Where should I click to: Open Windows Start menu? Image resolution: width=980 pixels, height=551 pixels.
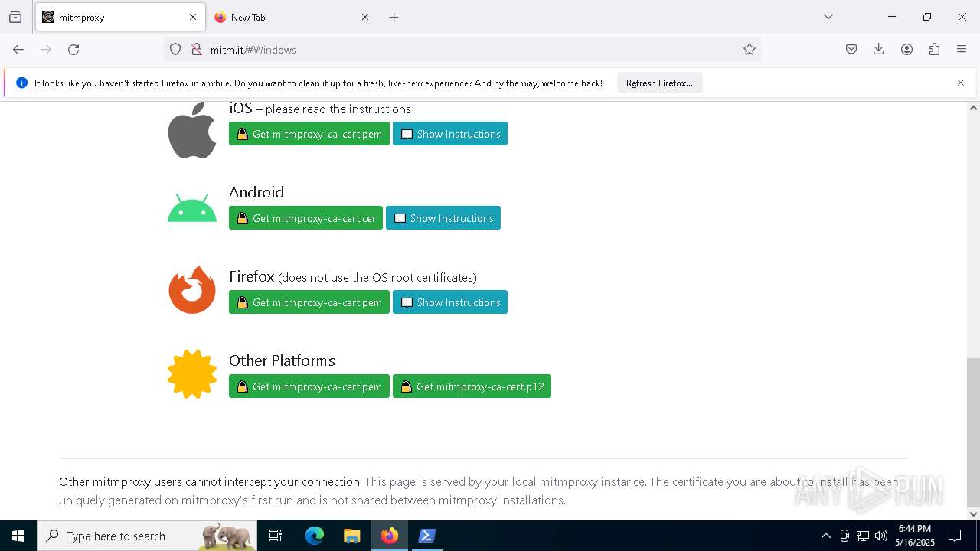pos(18,536)
